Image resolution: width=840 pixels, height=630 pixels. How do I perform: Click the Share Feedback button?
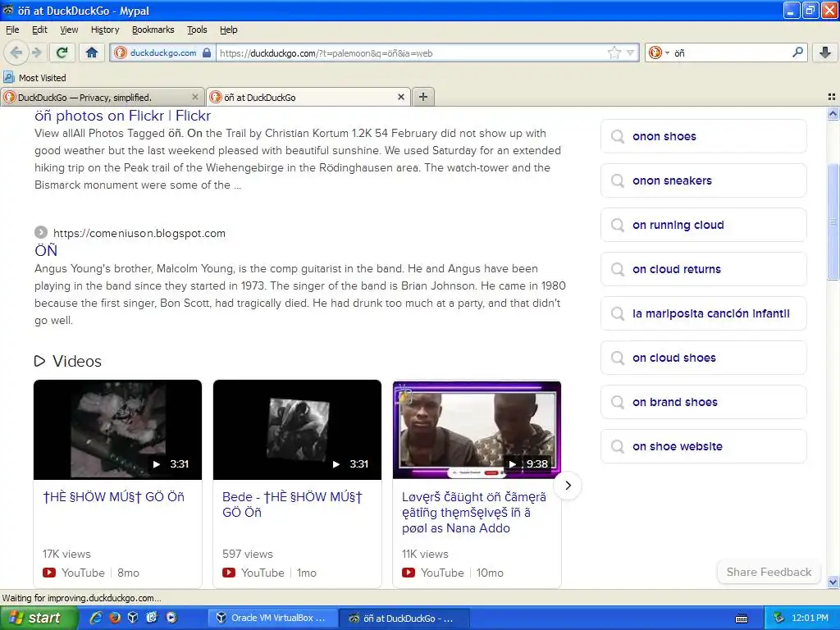769,572
